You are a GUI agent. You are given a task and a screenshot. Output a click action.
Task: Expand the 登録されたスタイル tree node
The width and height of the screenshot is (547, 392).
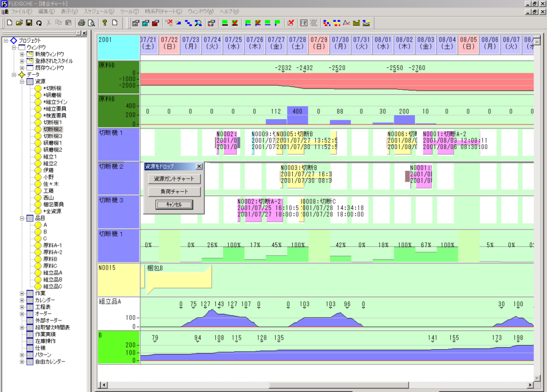coord(22,61)
